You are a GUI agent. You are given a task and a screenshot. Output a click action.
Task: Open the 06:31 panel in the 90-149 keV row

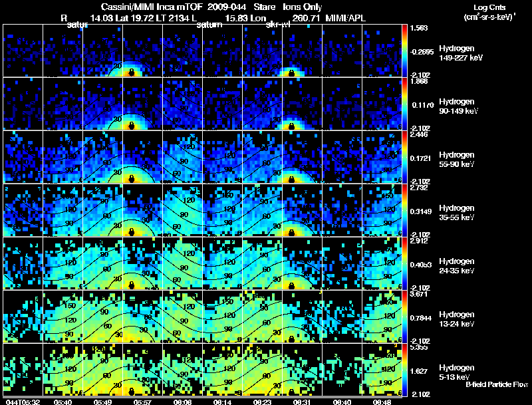302,104
